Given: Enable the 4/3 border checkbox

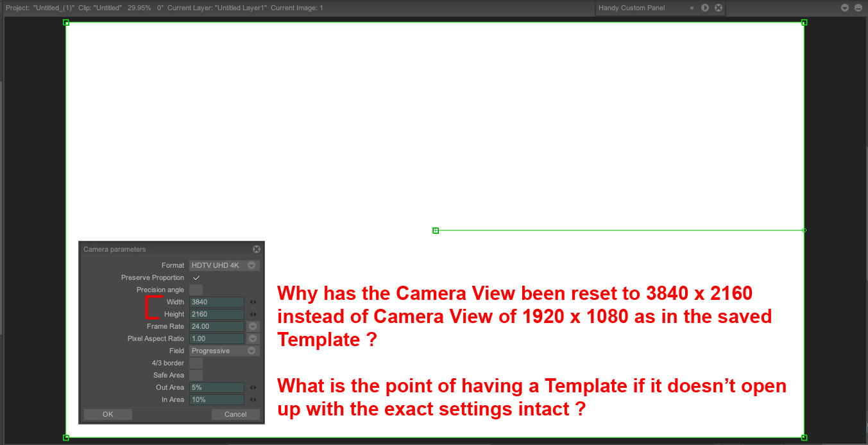Looking at the screenshot, I should [196, 363].
